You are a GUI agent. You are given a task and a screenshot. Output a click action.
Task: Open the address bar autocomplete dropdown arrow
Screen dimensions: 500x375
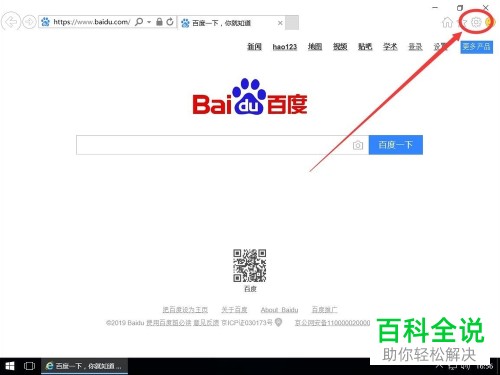click(x=149, y=22)
